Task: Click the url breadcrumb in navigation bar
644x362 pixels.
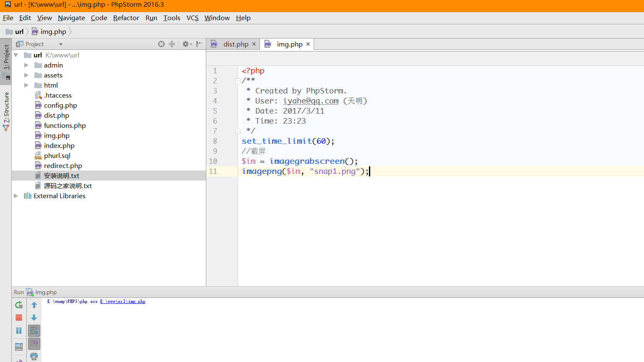Action: pyautogui.click(x=15, y=31)
